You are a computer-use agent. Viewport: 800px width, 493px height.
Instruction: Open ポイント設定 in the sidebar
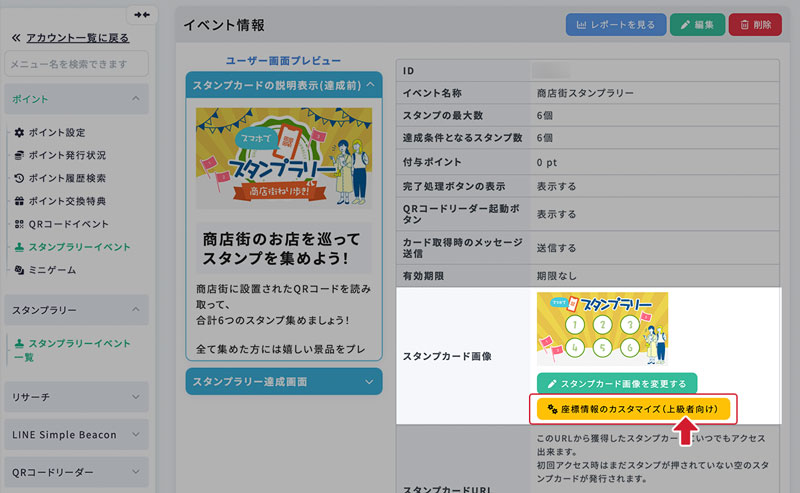click(56, 132)
